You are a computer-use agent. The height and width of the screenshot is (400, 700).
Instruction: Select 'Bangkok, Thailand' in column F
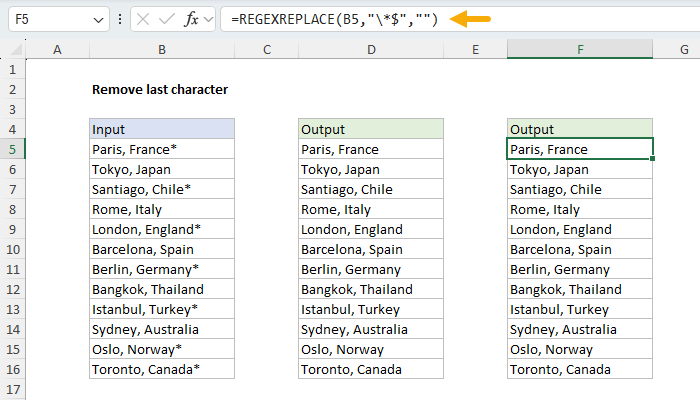(580, 290)
